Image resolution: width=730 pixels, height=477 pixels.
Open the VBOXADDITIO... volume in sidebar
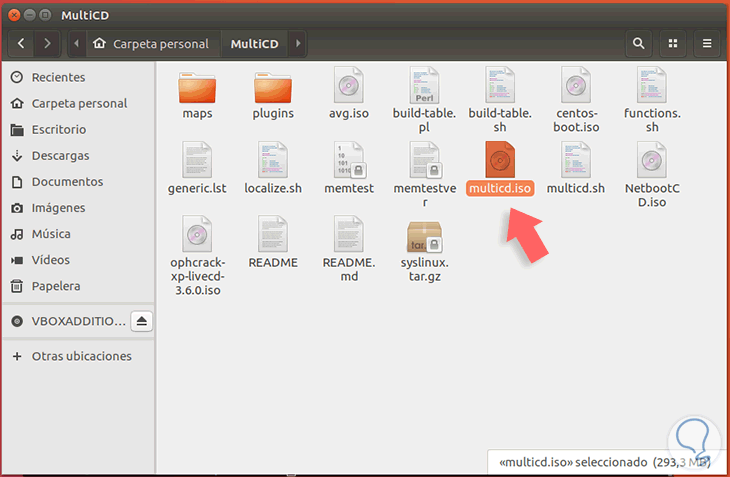tap(68, 321)
